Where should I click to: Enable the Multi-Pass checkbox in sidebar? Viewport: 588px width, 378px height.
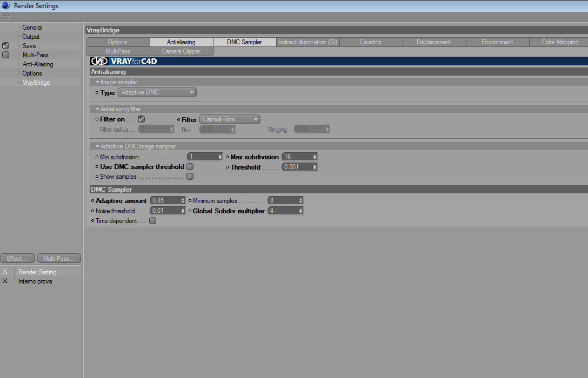click(5, 55)
